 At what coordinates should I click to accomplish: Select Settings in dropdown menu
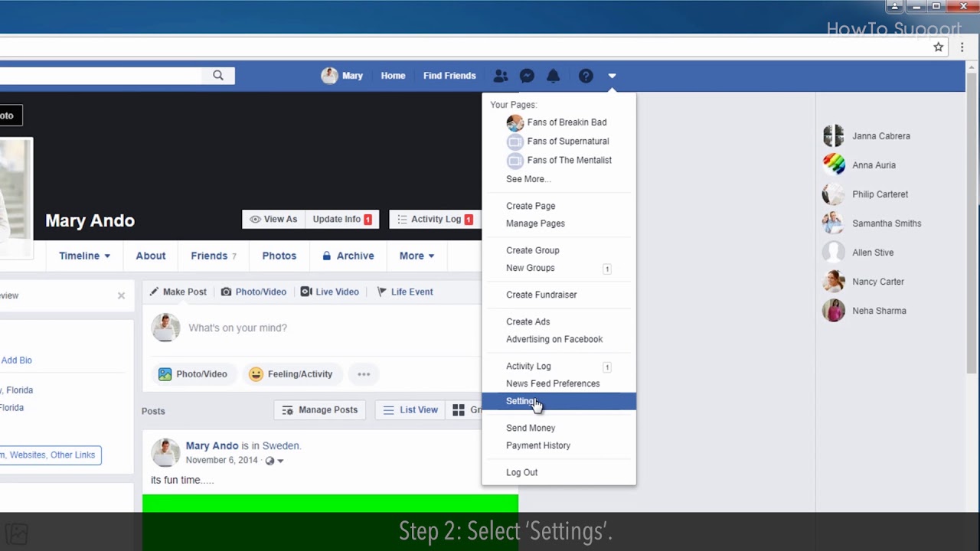[x=559, y=401]
